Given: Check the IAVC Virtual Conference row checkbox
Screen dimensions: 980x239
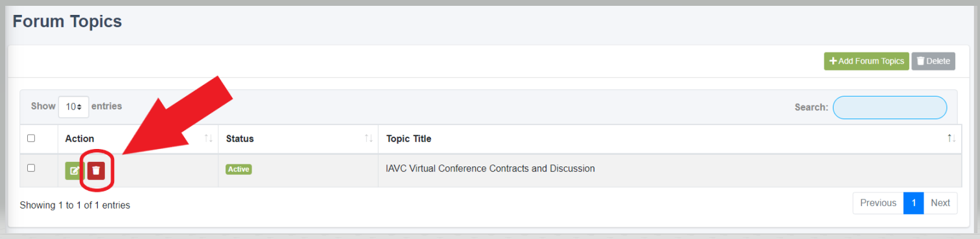Looking at the screenshot, I should tap(31, 168).
